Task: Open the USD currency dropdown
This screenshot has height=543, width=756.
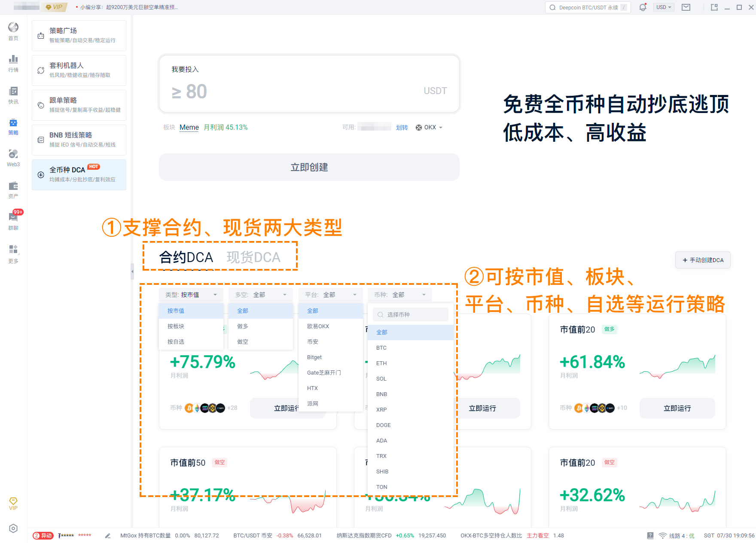Action: pos(664,7)
